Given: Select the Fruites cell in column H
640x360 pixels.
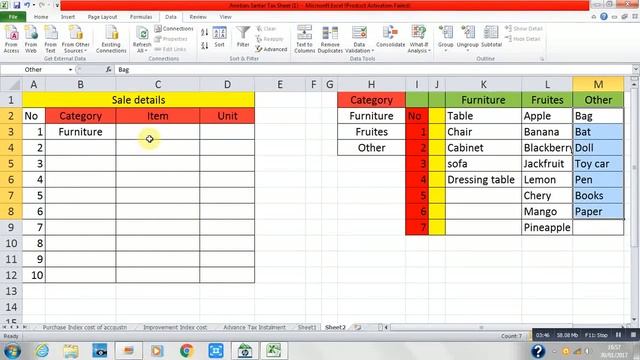Looking at the screenshot, I should (x=371, y=132).
